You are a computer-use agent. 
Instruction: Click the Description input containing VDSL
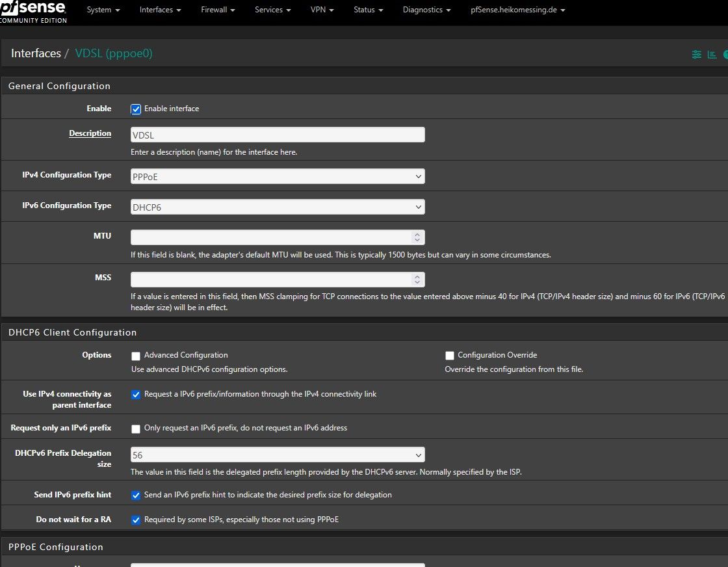[278, 135]
